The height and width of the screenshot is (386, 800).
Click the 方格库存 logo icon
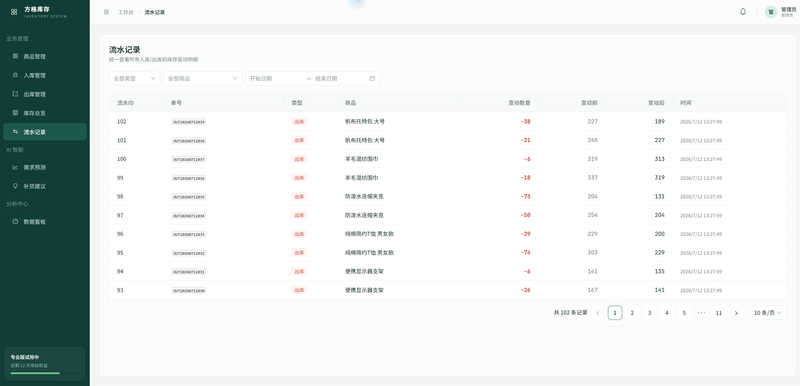coord(14,12)
